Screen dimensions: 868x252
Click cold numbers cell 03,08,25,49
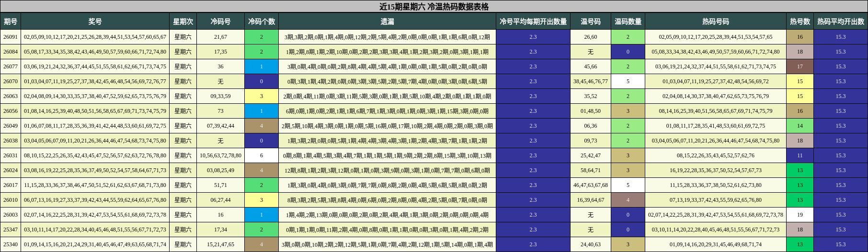click(220, 170)
